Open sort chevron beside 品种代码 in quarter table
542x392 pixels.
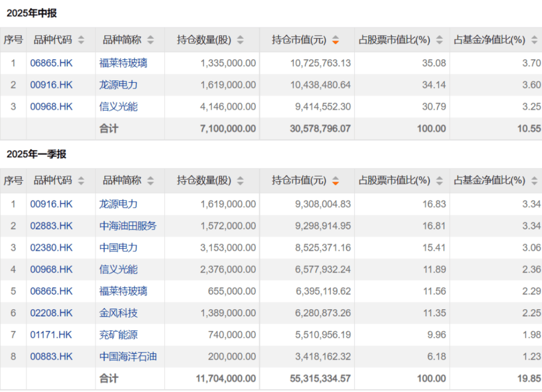[x=81, y=180]
